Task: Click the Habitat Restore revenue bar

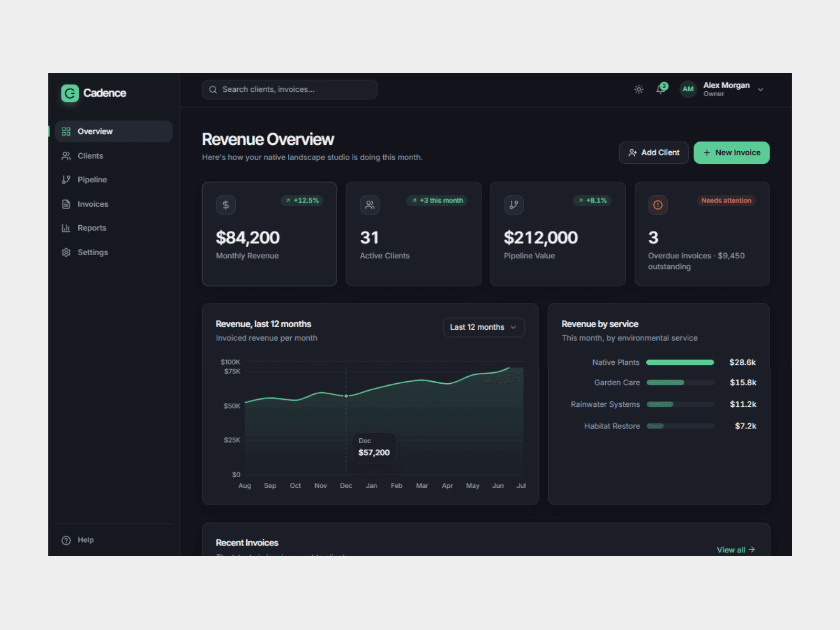Action: click(680, 426)
